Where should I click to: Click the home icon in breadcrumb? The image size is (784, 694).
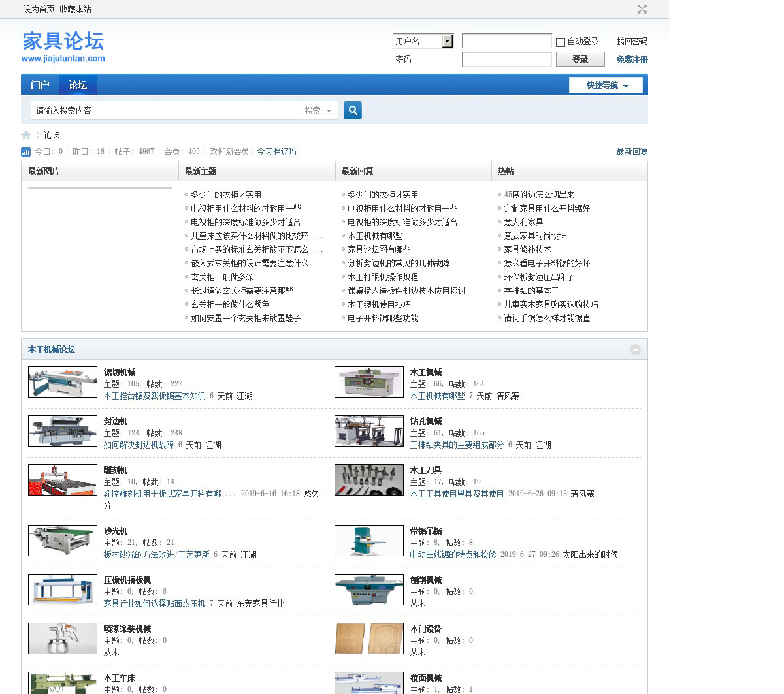tap(26, 135)
